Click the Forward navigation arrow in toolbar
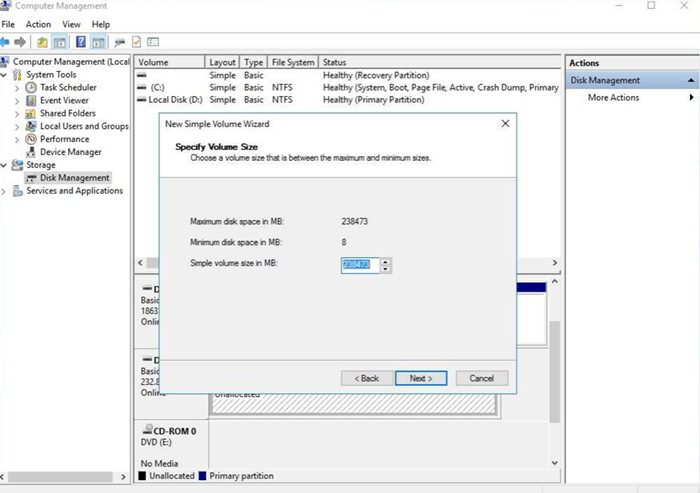Screen dimensions: 700x493 click(20, 42)
